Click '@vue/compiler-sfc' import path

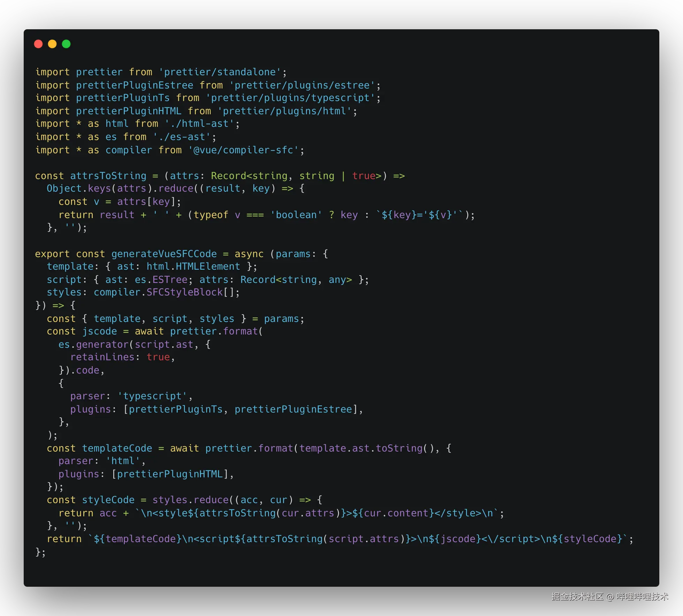pos(243,150)
